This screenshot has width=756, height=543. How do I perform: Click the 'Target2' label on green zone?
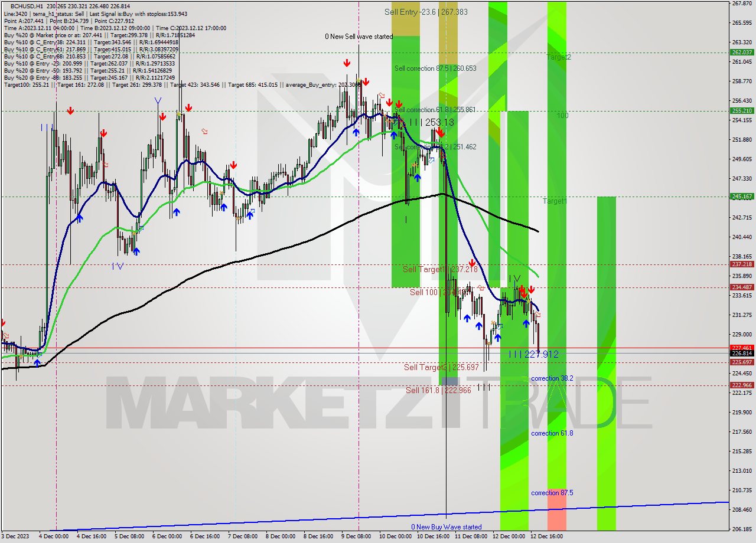click(559, 57)
